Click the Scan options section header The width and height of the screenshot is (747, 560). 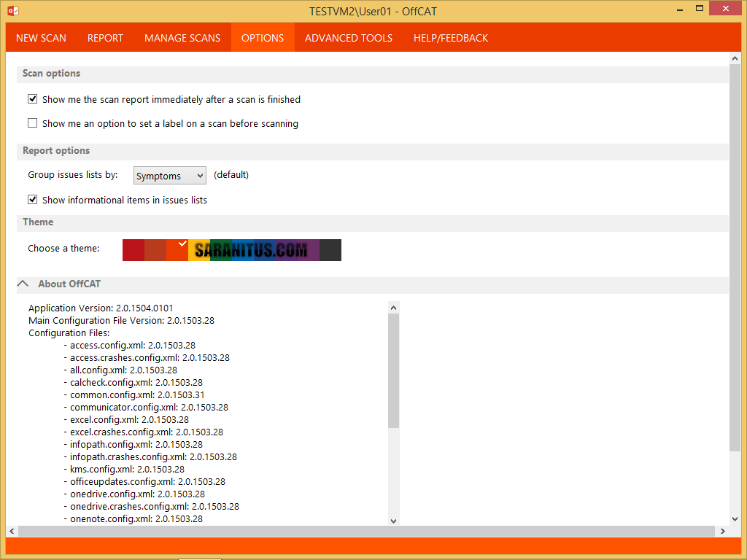point(373,74)
